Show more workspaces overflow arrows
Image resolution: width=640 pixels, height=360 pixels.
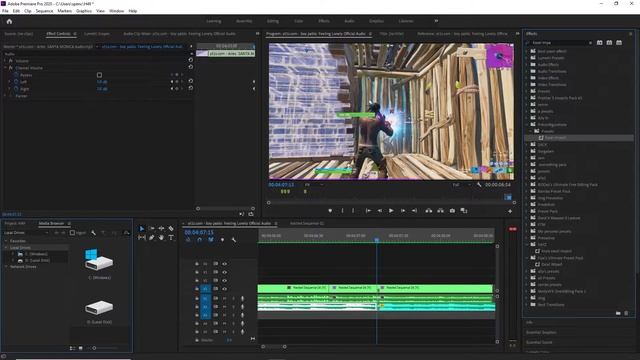coord(436,21)
